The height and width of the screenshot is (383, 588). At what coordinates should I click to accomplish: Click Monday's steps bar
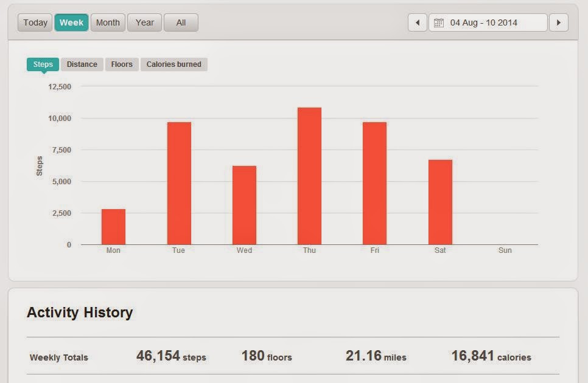pos(113,227)
